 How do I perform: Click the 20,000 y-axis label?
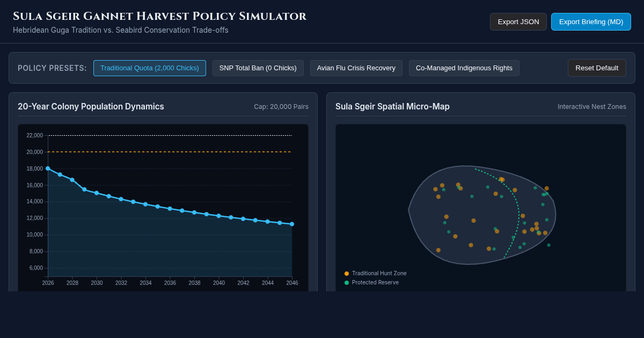coord(34,152)
